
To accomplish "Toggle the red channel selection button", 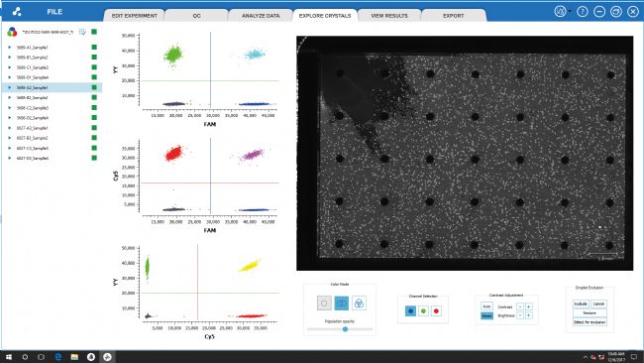I will click(436, 310).
